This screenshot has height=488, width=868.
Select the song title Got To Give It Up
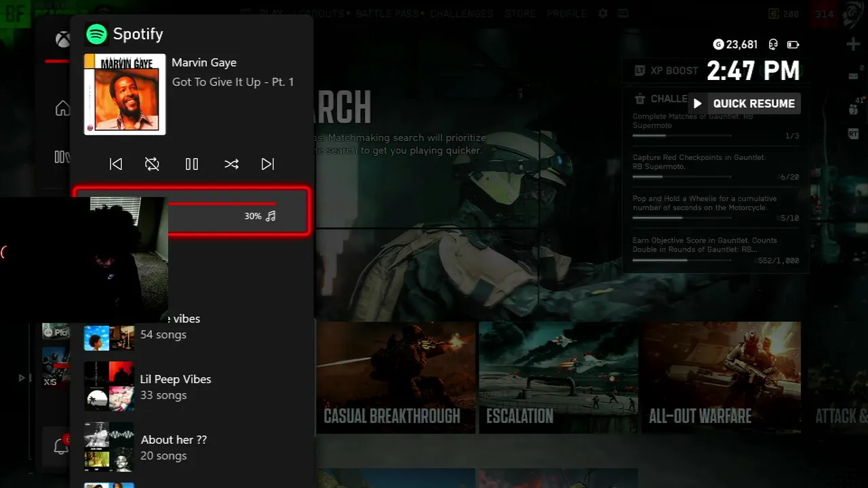tap(233, 82)
